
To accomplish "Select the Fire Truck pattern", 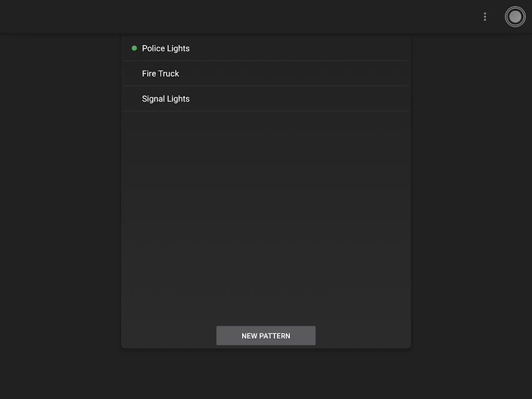I will pyautogui.click(x=266, y=74).
